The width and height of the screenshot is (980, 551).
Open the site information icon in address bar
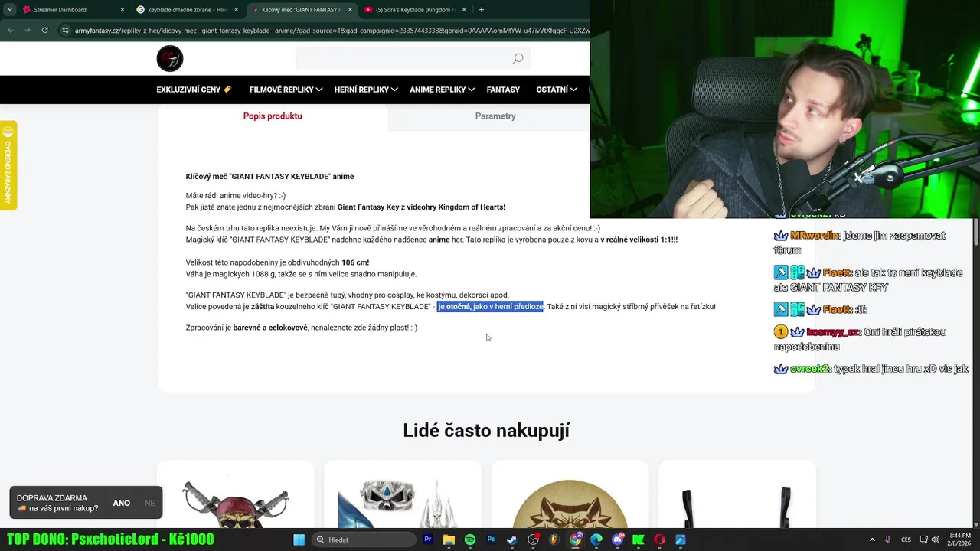coord(66,31)
